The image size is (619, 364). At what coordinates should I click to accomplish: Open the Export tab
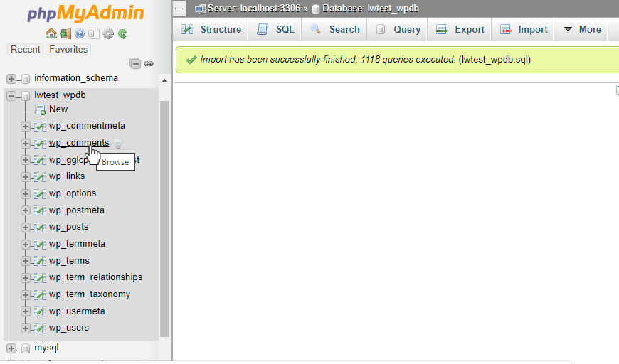[460, 29]
